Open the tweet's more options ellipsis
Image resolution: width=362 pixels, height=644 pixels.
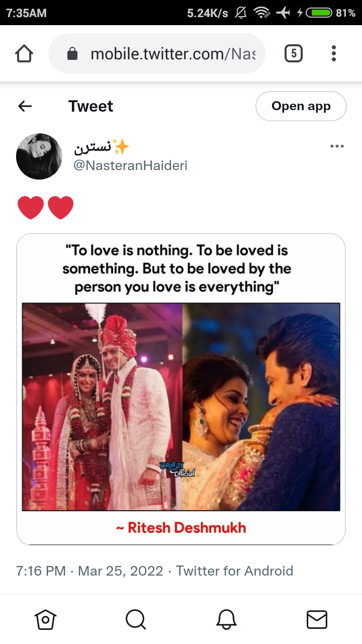pyautogui.click(x=337, y=146)
